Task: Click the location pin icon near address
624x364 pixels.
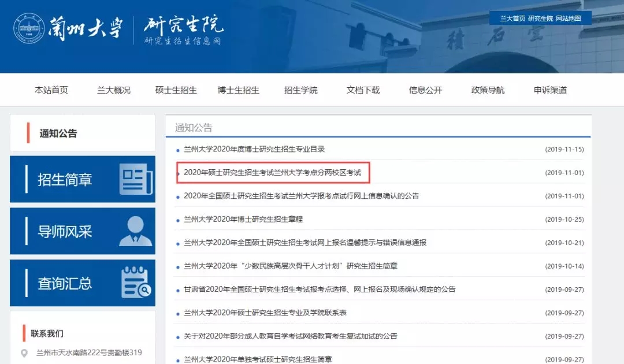Action: pyautogui.click(x=24, y=353)
